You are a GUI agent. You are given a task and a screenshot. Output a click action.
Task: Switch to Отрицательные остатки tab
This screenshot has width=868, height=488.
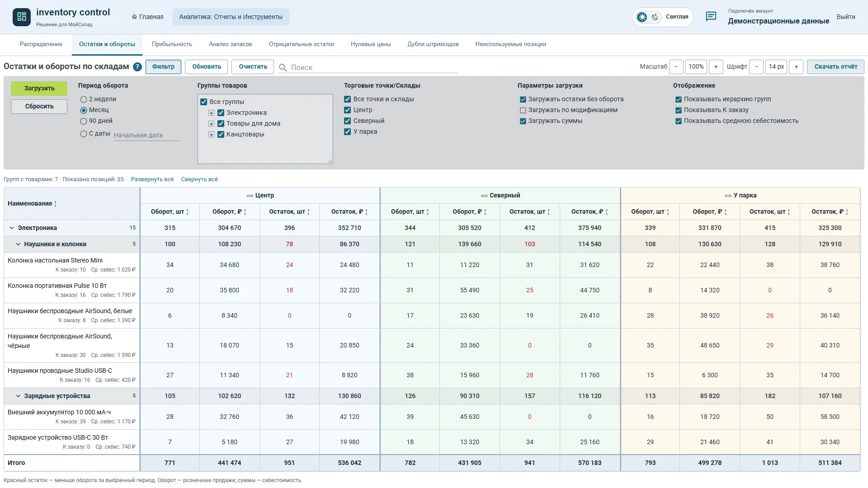[x=302, y=44]
